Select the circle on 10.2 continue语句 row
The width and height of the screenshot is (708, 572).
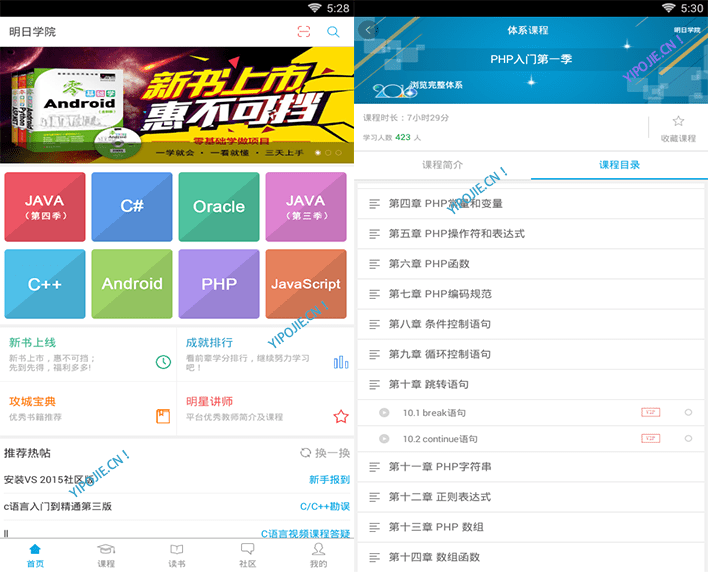[688, 438]
